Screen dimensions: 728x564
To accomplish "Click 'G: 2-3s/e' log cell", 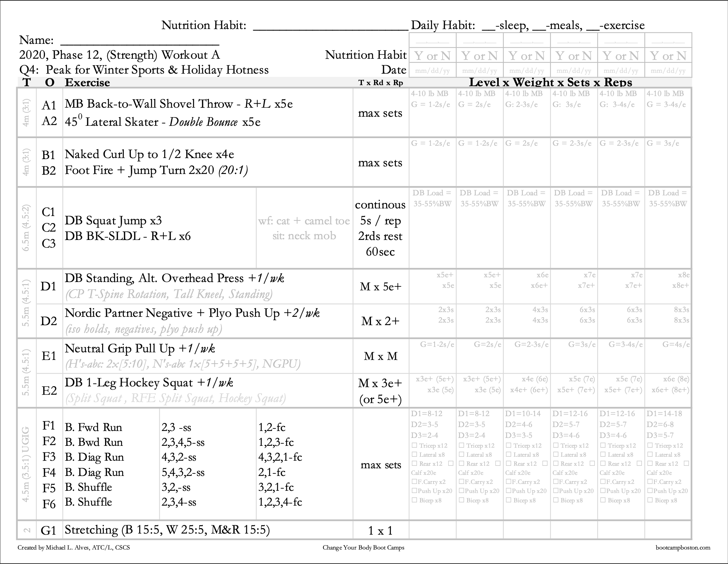I will (x=522, y=104).
